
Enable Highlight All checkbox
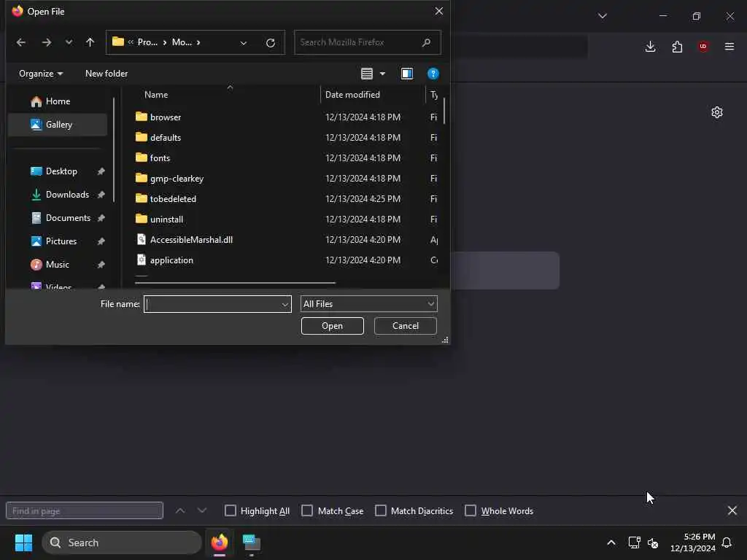(x=230, y=510)
